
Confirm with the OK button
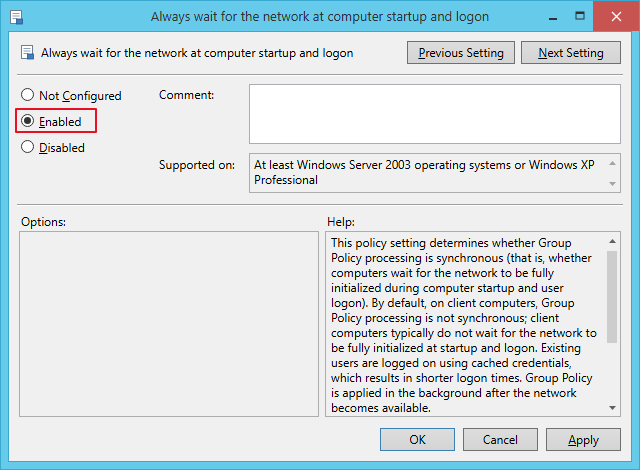pyautogui.click(x=417, y=439)
